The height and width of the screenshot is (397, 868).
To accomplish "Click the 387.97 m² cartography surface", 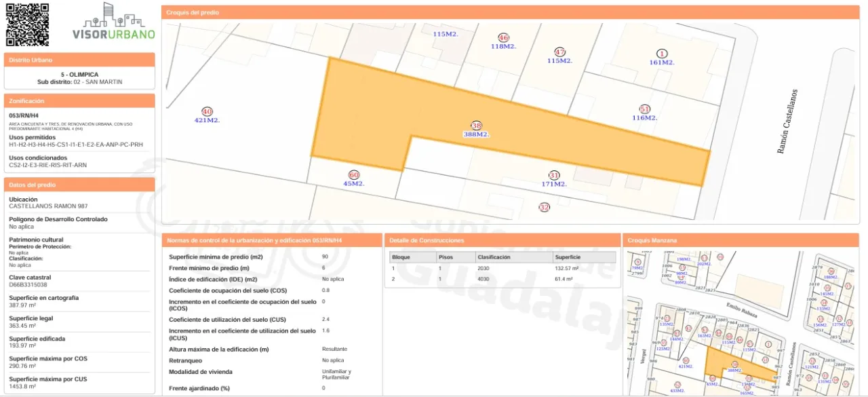I will pyautogui.click(x=22, y=305).
